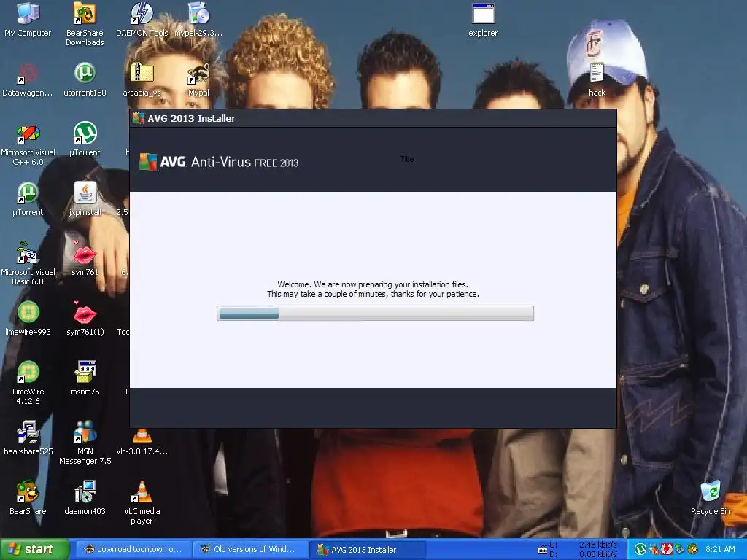The width and height of the screenshot is (747, 560).
Task: Open the BearShare Downloads folder icon
Action: tap(85, 24)
